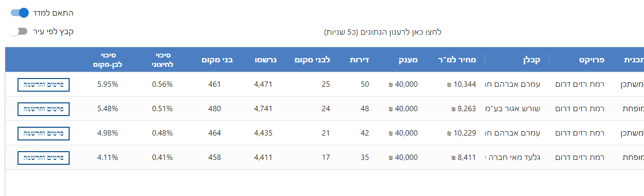The height and width of the screenshot is (196, 644).
Task: Click the data refresh link לחצו כאן לרענון הנתונים
Action: 383,32
